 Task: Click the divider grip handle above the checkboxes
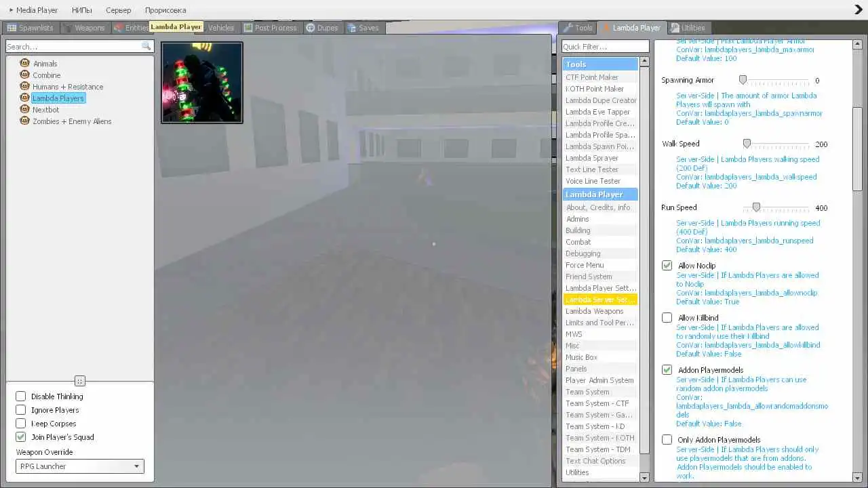[x=80, y=381]
